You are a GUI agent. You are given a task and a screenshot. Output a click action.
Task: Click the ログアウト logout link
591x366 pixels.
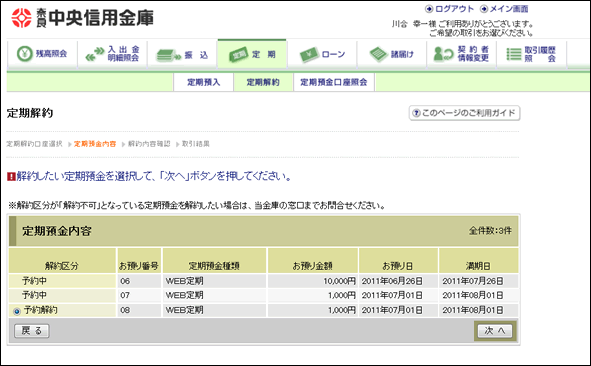[454, 9]
